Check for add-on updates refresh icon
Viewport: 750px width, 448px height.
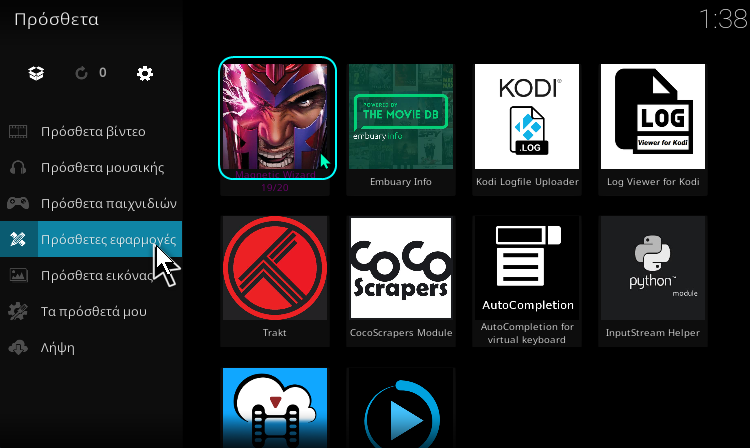click(x=81, y=73)
